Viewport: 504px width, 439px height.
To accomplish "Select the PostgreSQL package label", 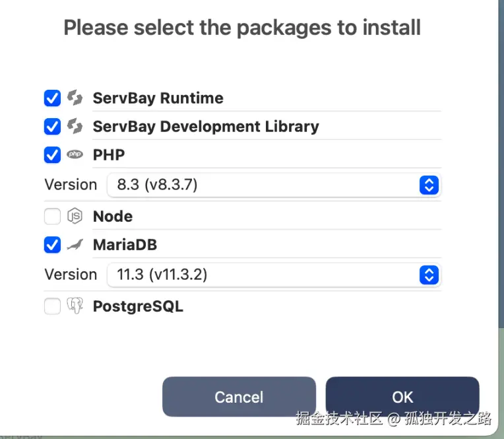I will [138, 306].
